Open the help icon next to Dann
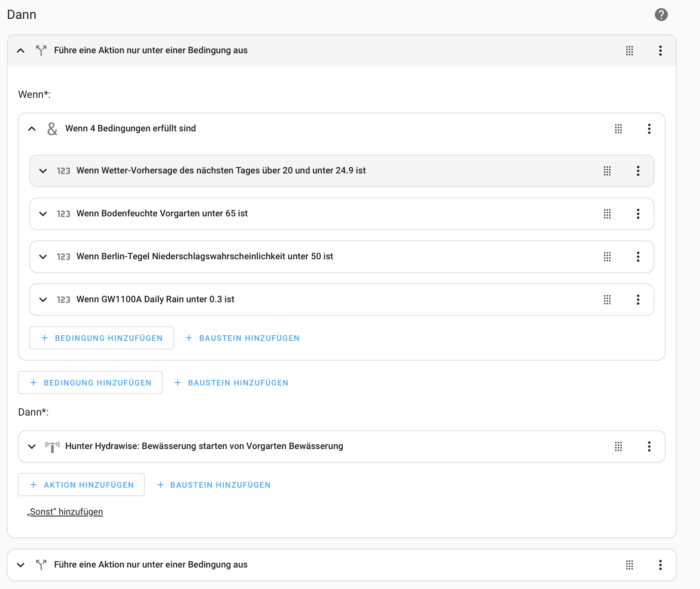 point(661,15)
